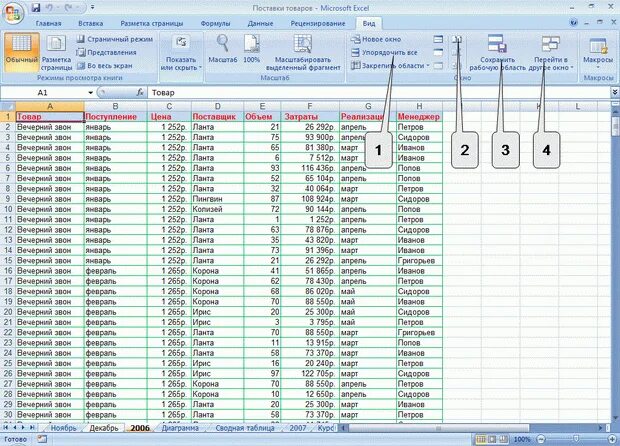
Task: Toggle Normal view in the status bar
Action: coord(481,439)
